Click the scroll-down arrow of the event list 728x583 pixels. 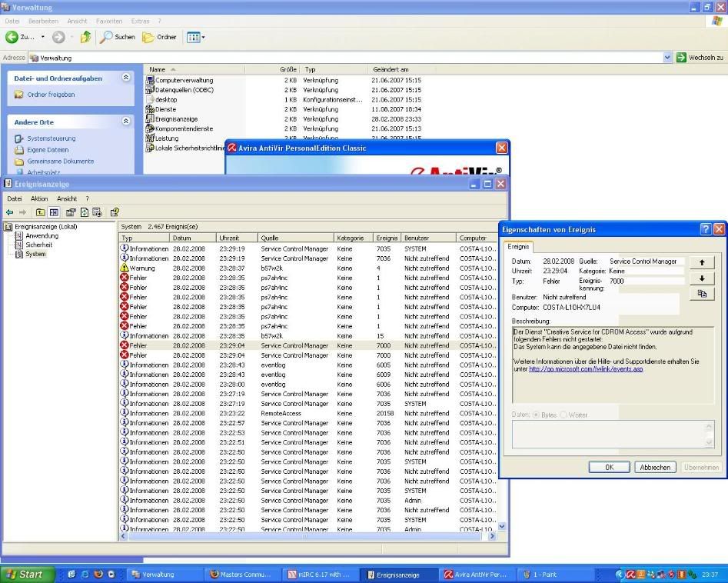click(501, 526)
